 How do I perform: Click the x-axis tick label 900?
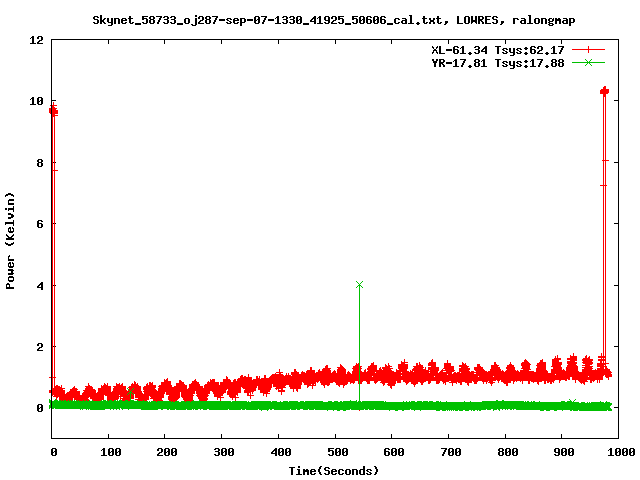click(564, 452)
